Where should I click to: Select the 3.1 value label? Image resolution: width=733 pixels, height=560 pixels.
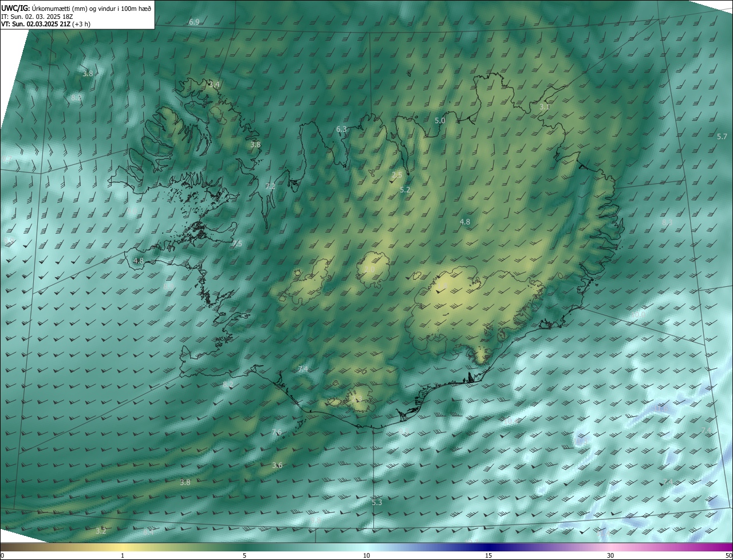(545, 107)
